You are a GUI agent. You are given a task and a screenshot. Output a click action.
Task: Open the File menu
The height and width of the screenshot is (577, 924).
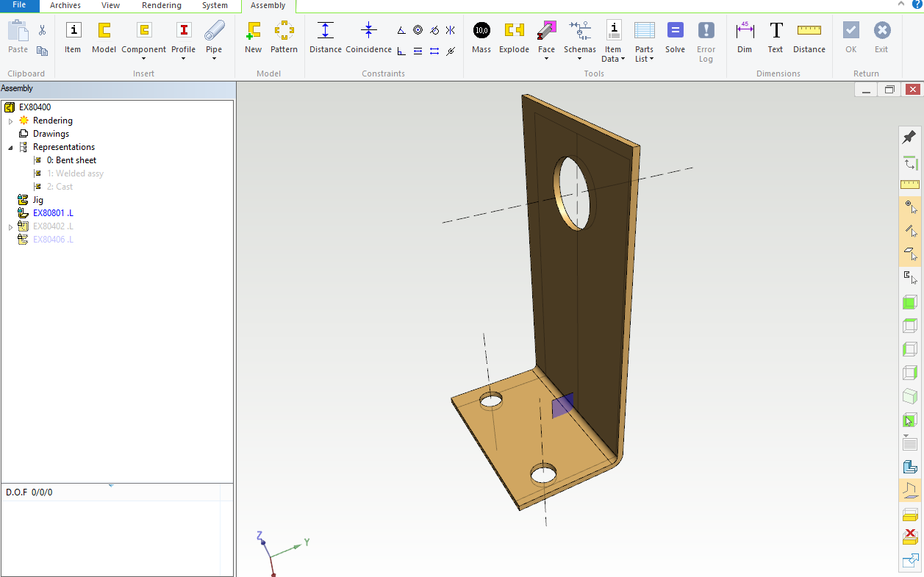(19, 6)
